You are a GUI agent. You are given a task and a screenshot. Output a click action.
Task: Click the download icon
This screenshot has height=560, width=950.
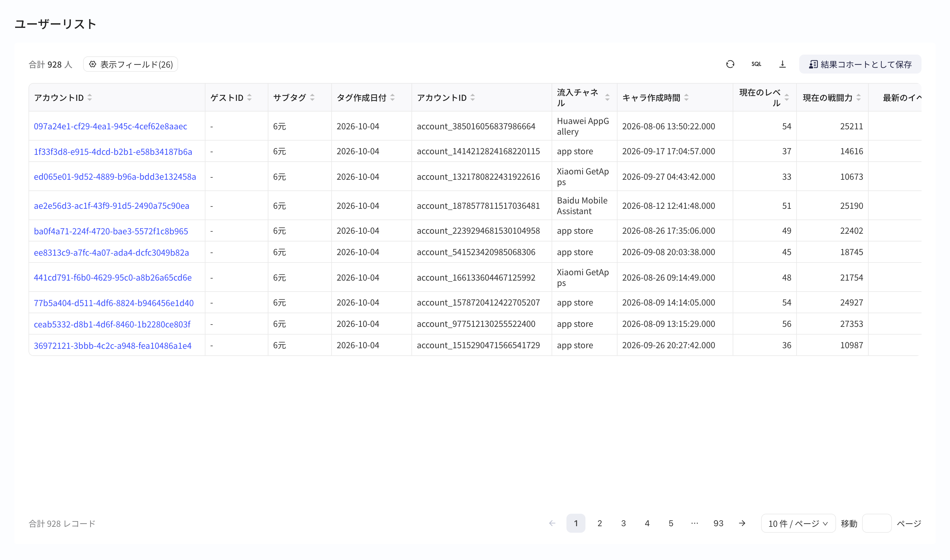point(782,64)
